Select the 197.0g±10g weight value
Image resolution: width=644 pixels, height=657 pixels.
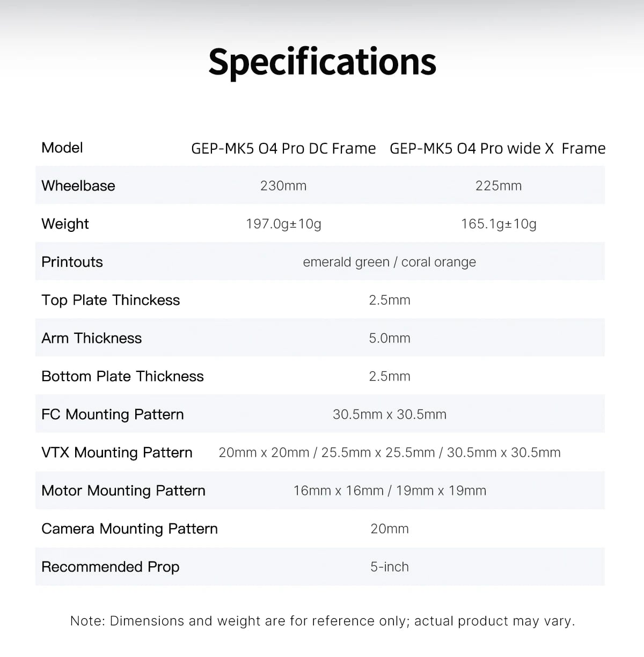point(283,224)
